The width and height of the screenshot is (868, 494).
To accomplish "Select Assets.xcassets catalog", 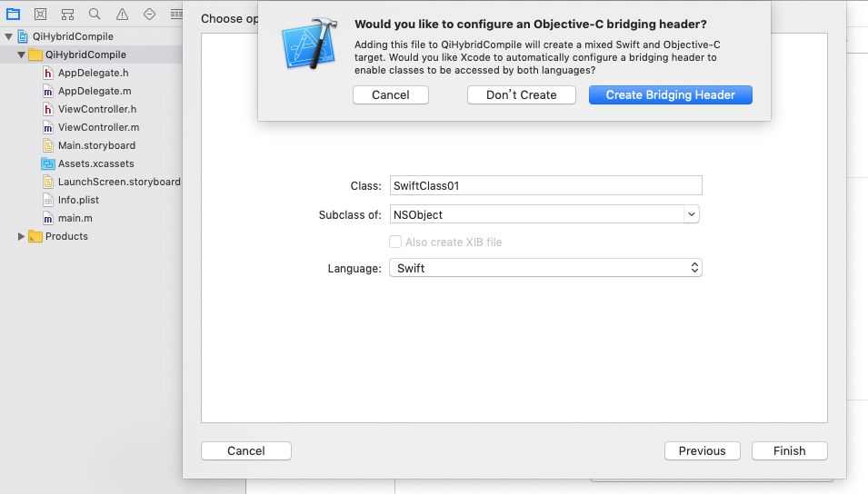I will click(x=95, y=163).
